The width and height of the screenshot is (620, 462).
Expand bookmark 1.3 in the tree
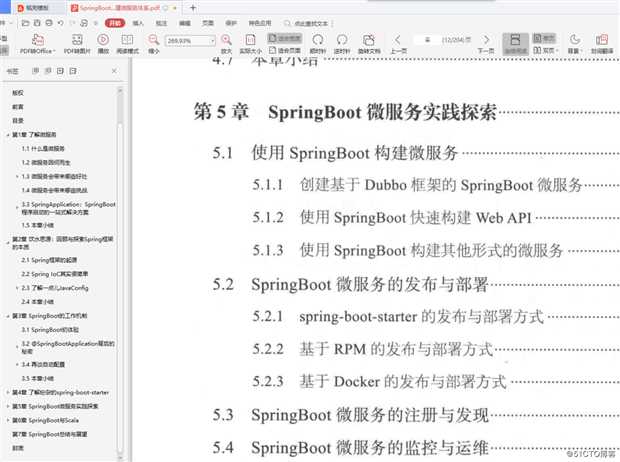coord(17,176)
